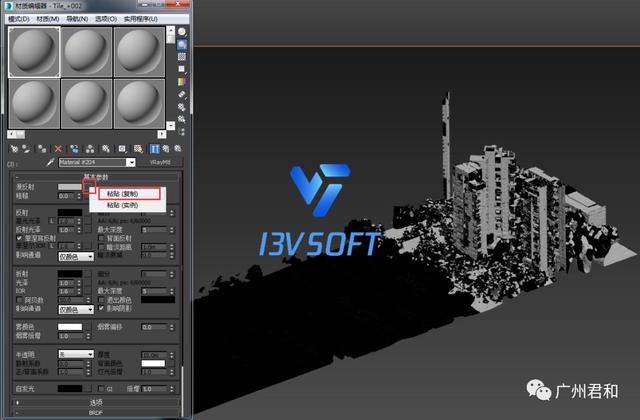Open the 实用程序(U) menu
The width and height of the screenshot is (640, 420).
(x=141, y=19)
